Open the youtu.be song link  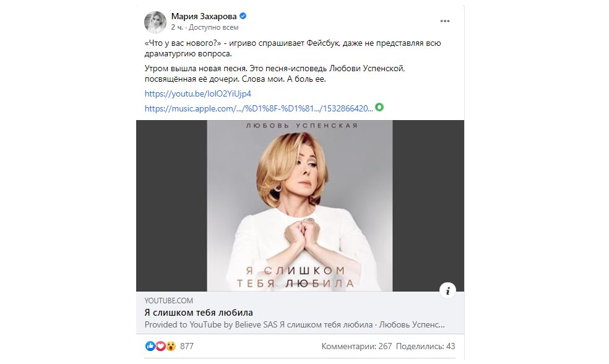(x=197, y=93)
